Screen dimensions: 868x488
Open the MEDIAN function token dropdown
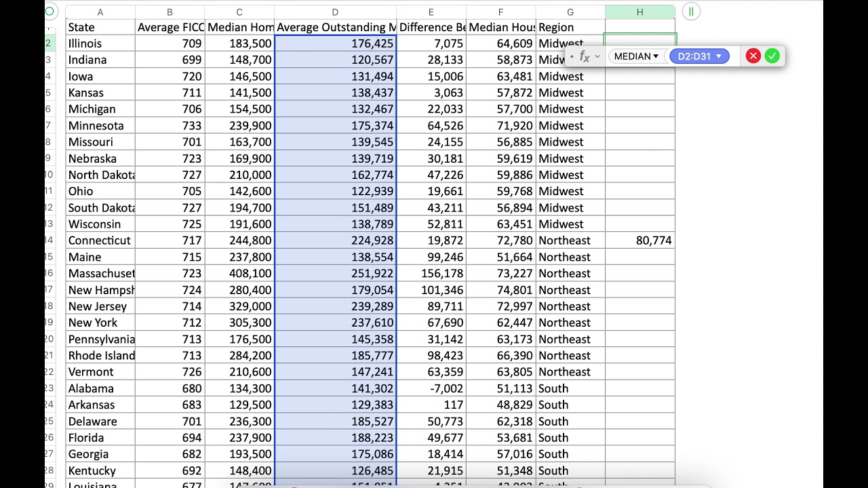pos(636,56)
